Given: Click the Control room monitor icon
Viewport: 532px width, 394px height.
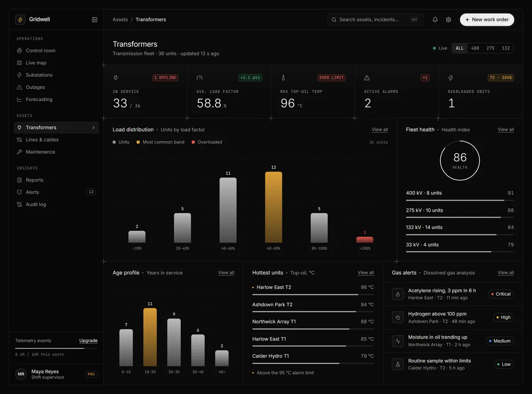Looking at the screenshot, I should pyautogui.click(x=20, y=51).
